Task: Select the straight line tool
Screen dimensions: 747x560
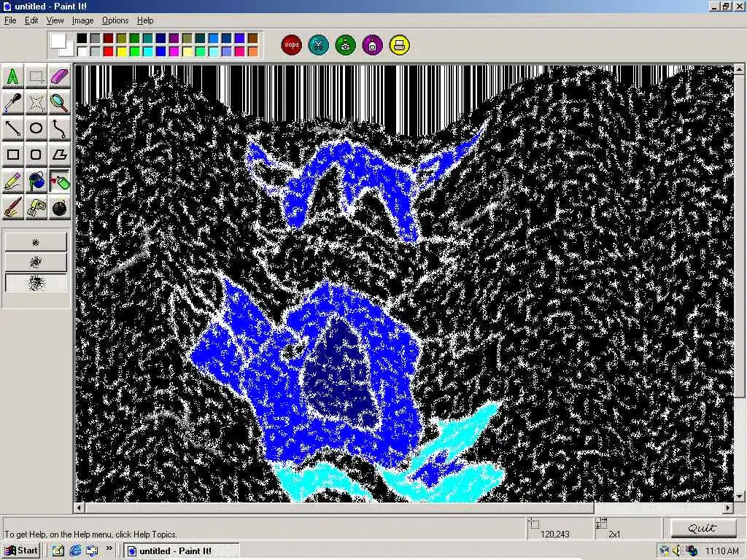Action: (x=13, y=128)
